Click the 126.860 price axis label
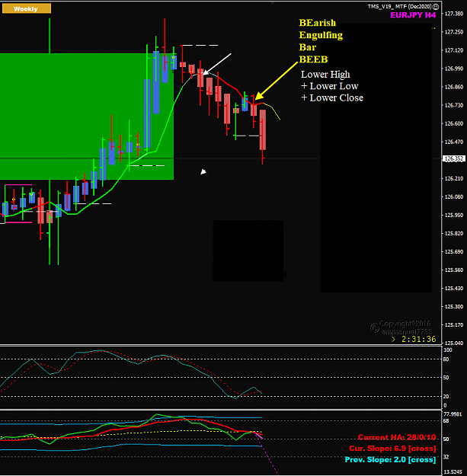The height and width of the screenshot is (476, 467). 454,87
